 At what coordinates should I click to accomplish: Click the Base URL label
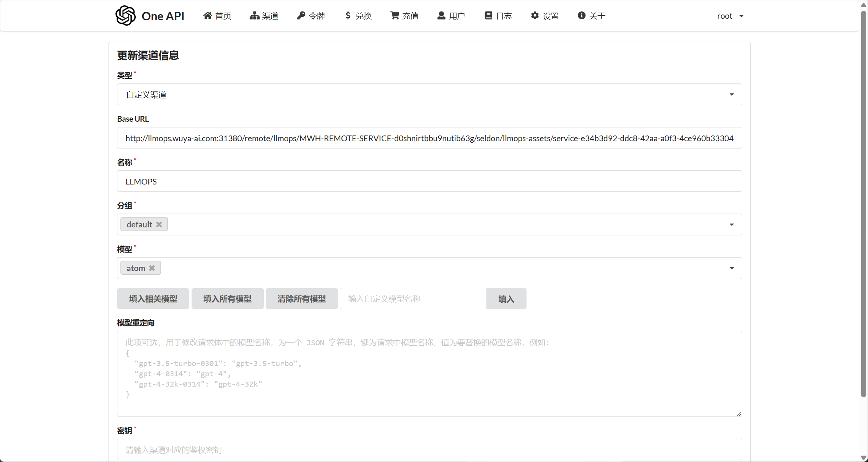(x=133, y=119)
